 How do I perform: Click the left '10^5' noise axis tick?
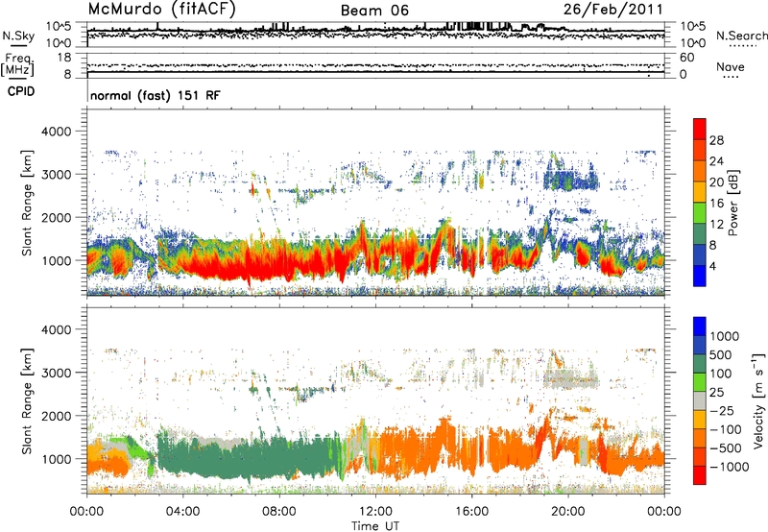click(x=59, y=26)
